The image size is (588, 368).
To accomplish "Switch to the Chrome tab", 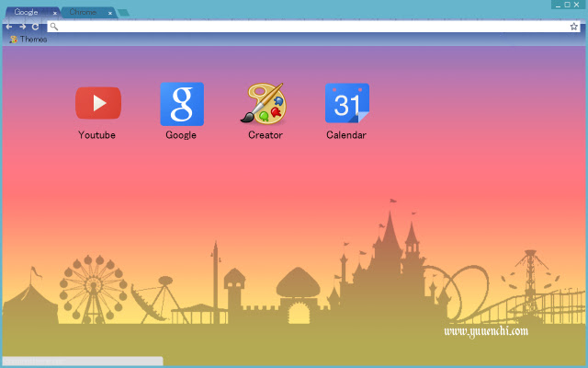I will pyautogui.click(x=88, y=12).
